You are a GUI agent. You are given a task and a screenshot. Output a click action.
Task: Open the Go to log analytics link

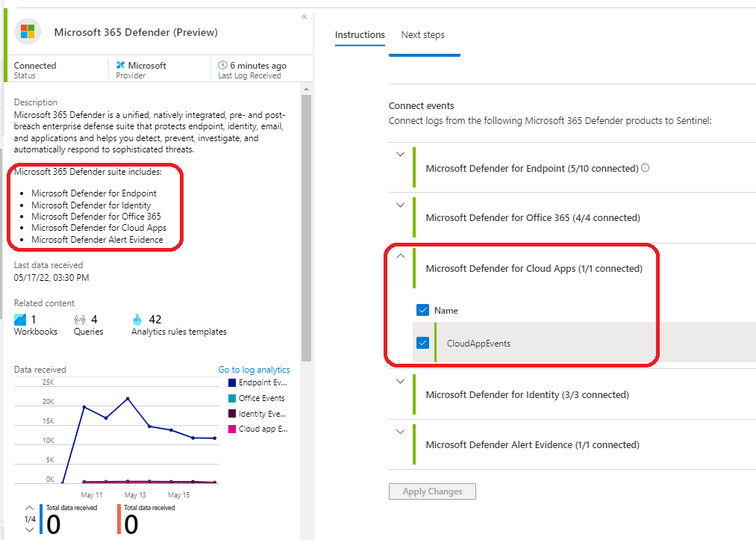click(254, 370)
